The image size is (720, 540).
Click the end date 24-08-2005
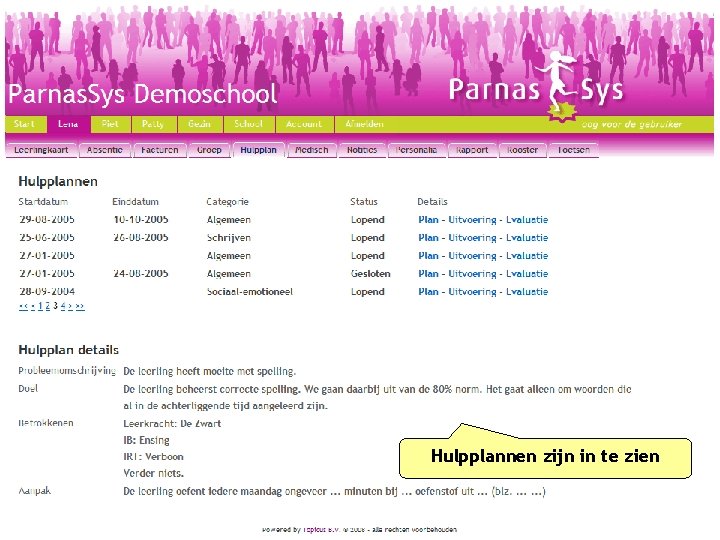pyautogui.click(x=141, y=274)
